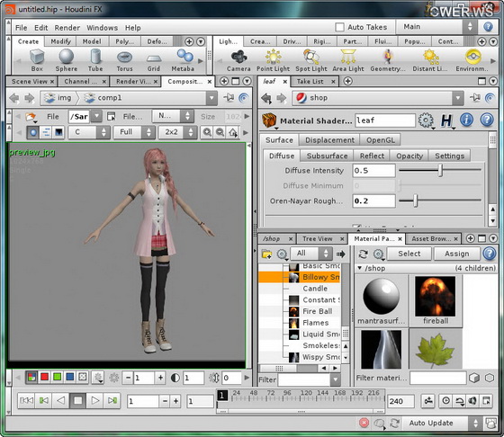Open real-time playback clock settings
The width and height of the screenshot is (504, 437).
tap(445, 401)
